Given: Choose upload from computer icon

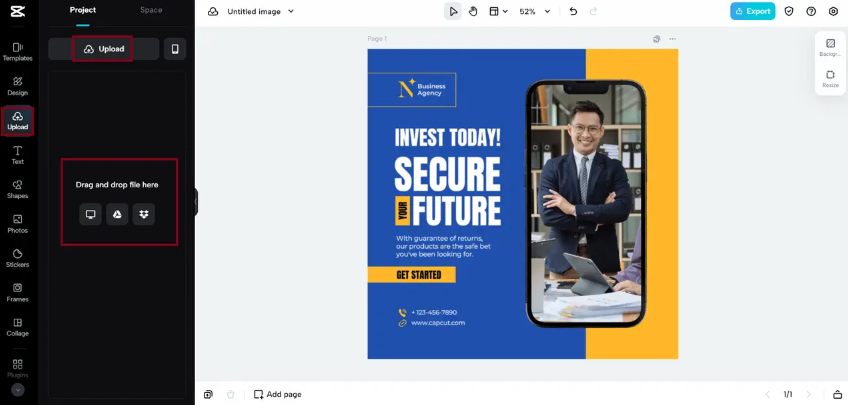Looking at the screenshot, I should pos(90,214).
